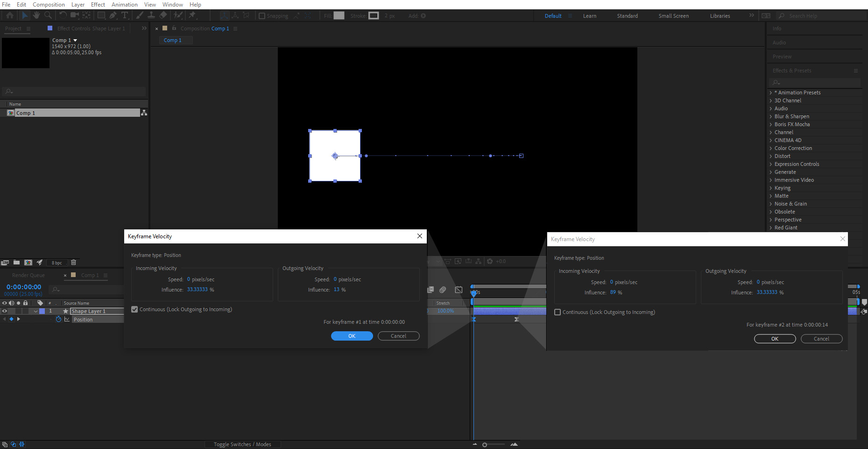
Task: Select the Type text tool
Action: pos(125,15)
